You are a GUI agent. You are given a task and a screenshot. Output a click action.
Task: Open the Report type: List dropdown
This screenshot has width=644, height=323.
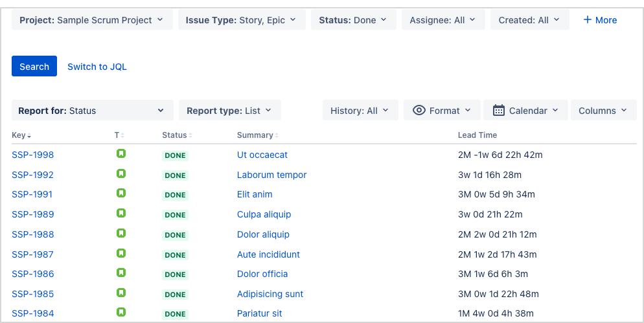coord(229,111)
